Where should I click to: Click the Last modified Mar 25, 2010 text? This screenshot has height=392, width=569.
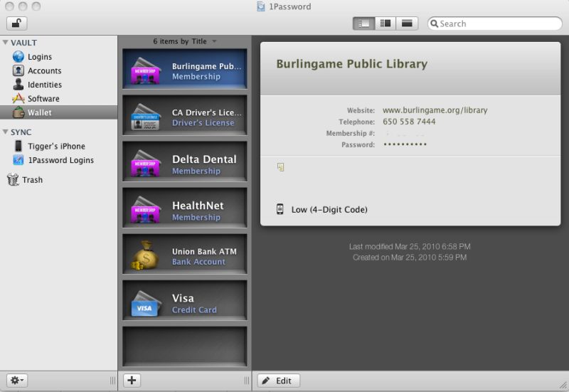tap(410, 247)
